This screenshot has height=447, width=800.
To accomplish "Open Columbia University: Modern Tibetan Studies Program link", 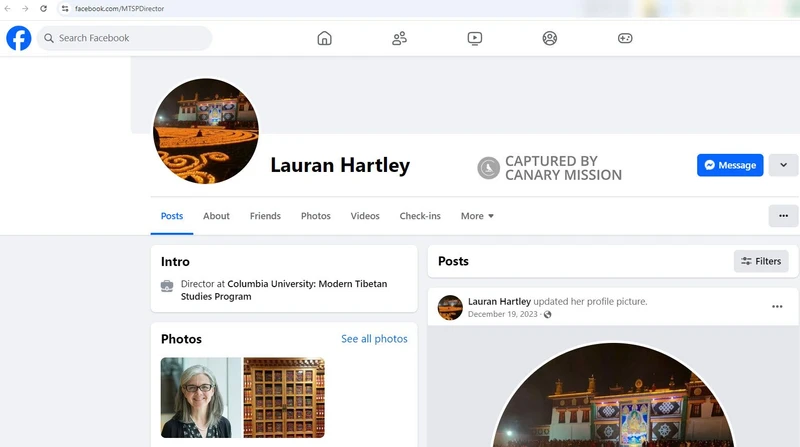I will click(284, 290).
